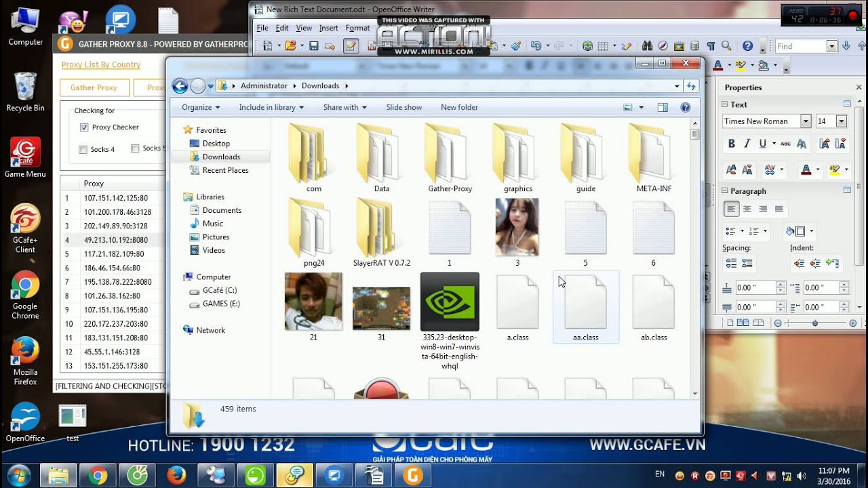Open Insert menu in OpenOffice Writer
The width and height of the screenshot is (868, 488).
(x=328, y=28)
